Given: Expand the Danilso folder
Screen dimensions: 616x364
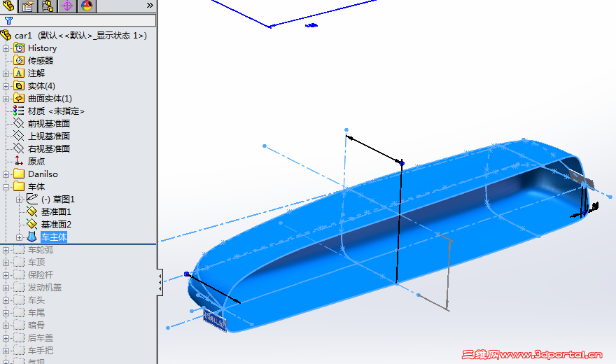Looking at the screenshot, I should [x=6, y=174].
